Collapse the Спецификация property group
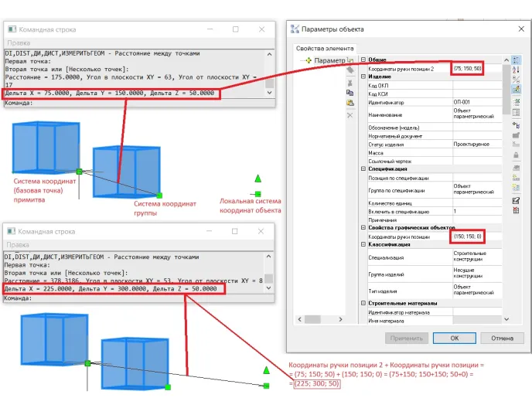 click(363, 168)
